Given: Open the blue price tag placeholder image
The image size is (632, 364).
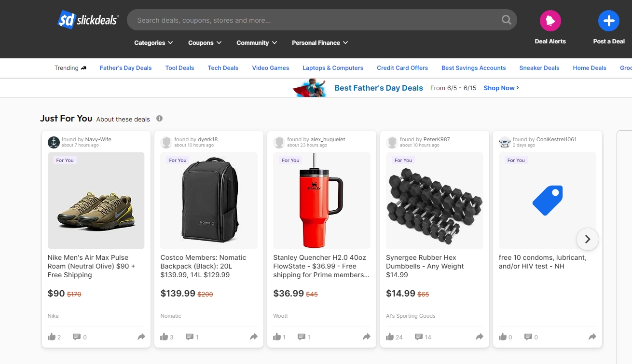Looking at the screenshot, I should pos(548,201).
